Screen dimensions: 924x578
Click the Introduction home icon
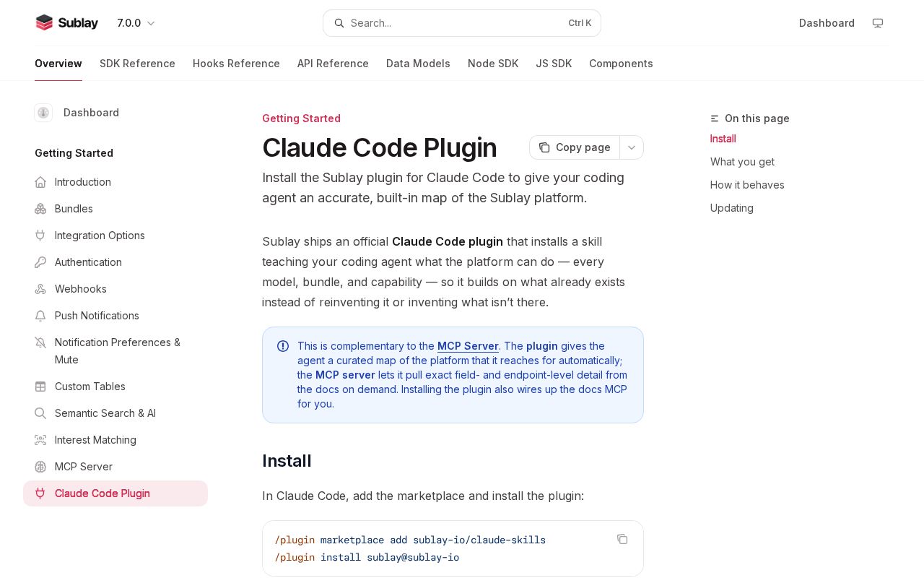[40, 182]
